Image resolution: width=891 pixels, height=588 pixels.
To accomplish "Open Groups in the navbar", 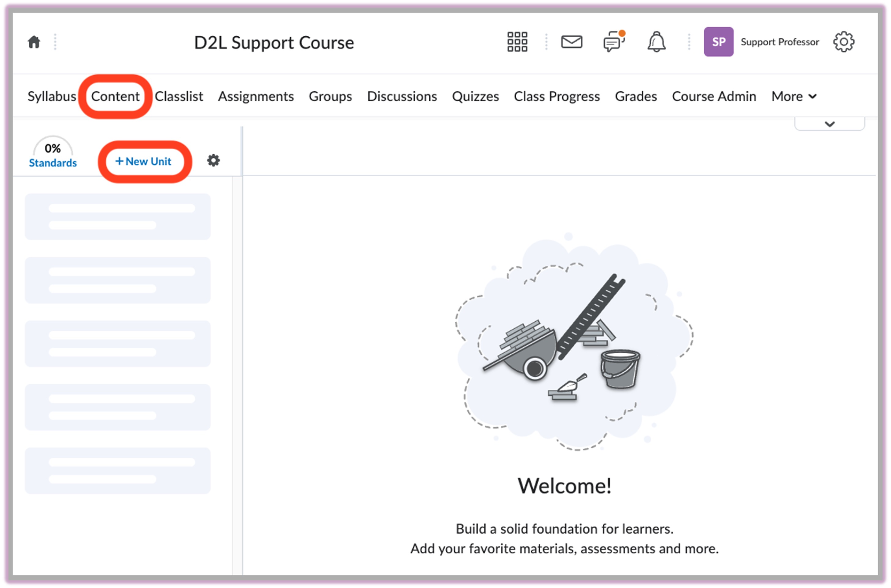I will pos(330,97).
